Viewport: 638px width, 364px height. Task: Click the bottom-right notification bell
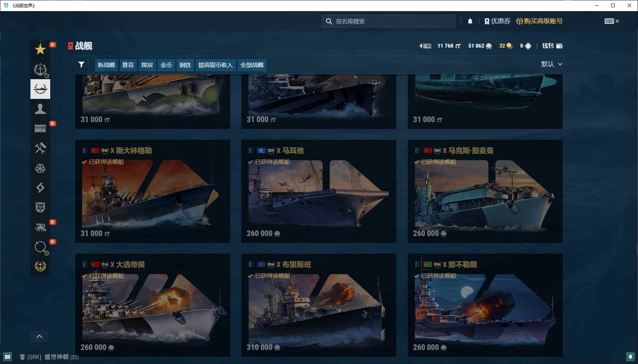[x=630, y=357]
